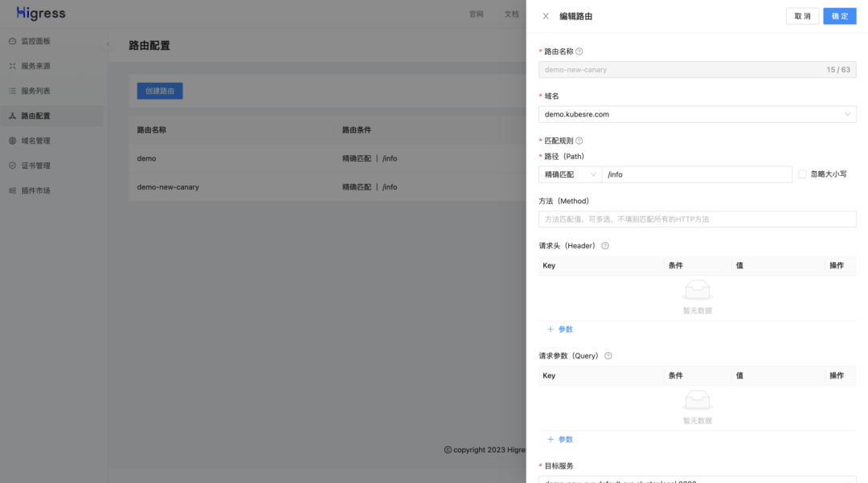Click the 服务列表 list icon
Screen dimensions: 868x483
pyautogui.click(x=12, y=91)
